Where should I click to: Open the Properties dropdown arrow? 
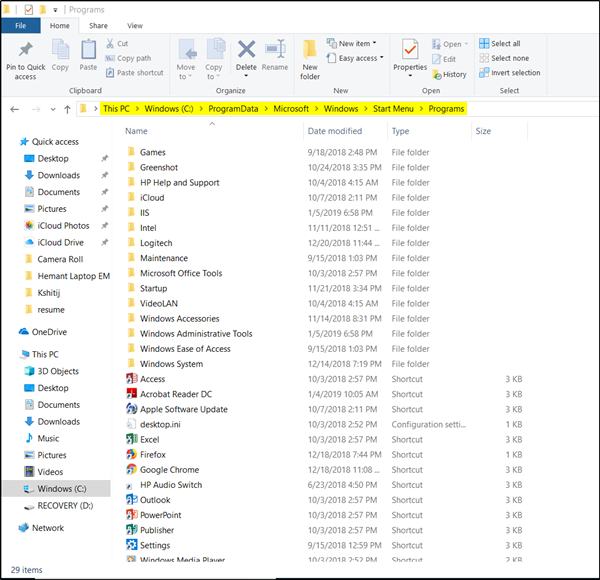(410, 76)
